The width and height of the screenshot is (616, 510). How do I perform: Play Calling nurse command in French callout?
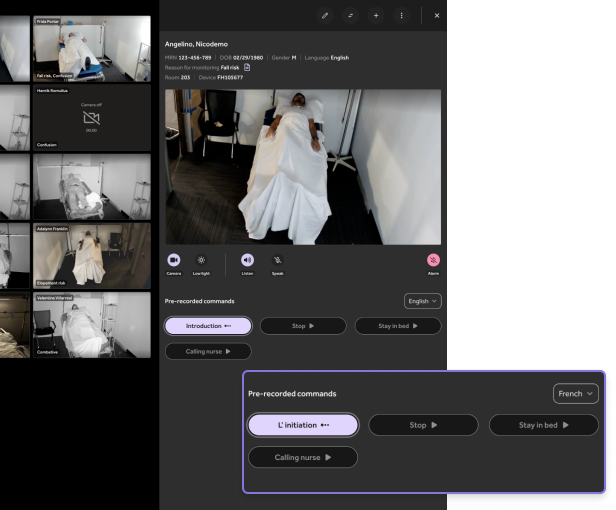tap(303, 457)
